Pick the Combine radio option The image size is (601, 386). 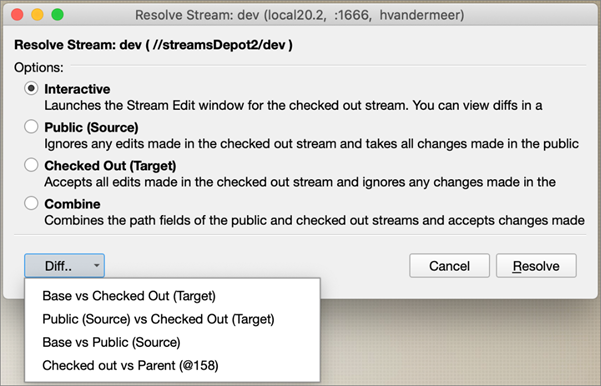point(31,203)
